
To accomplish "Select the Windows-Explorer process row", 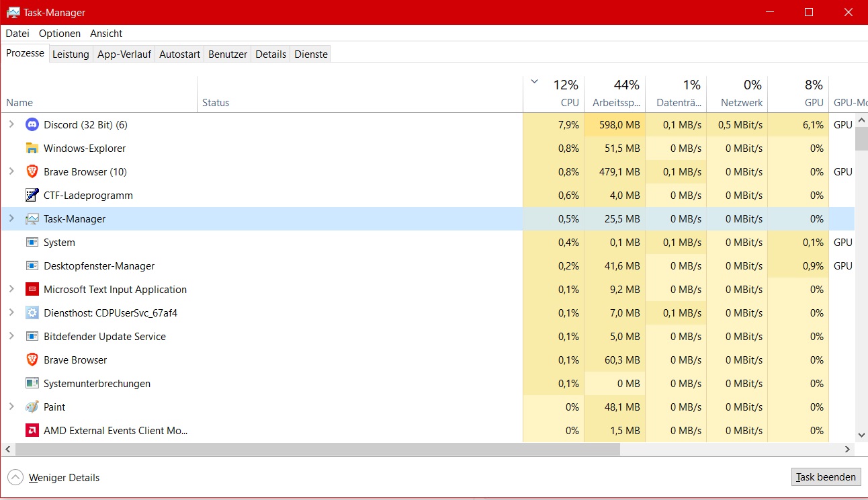I will pos(427,148).
